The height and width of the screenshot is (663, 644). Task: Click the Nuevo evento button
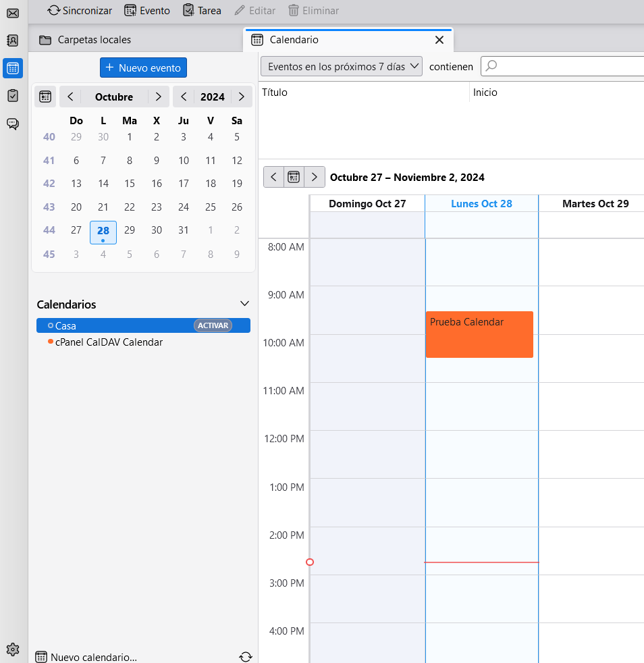click(x=143, y=68)
